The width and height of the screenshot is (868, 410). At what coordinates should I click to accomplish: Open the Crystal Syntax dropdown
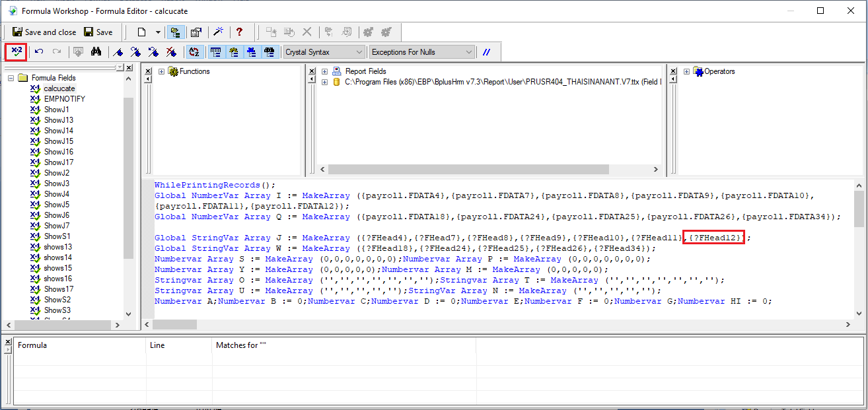324,51
